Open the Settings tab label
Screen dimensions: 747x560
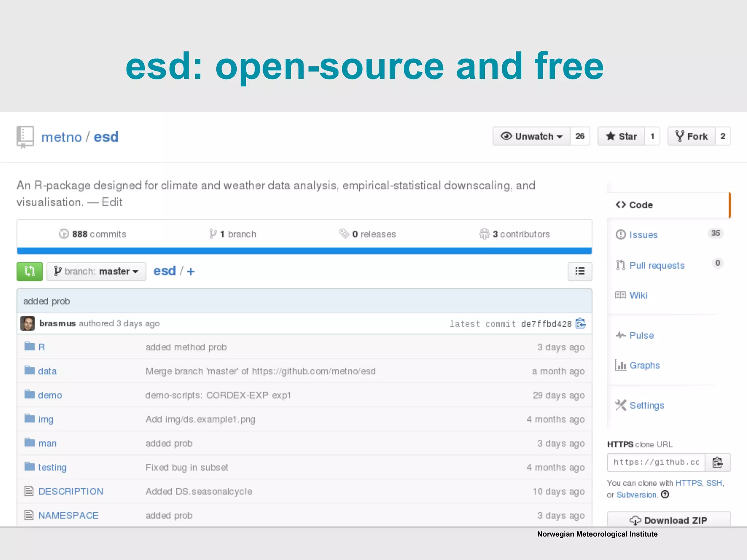pos(647,405)
